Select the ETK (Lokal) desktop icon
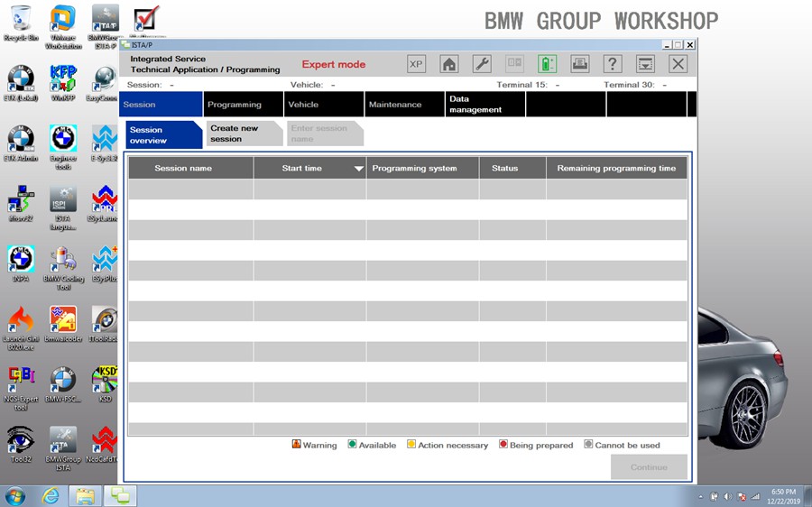 coord(21,83)
